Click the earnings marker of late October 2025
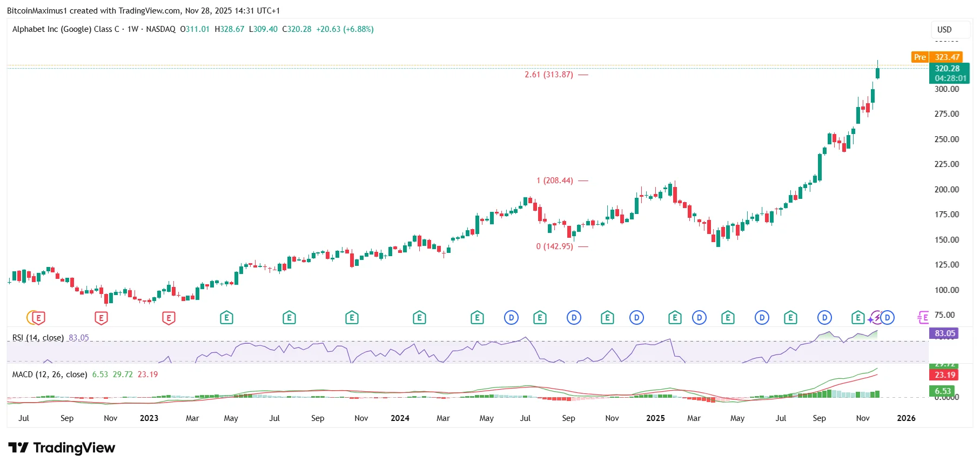Viewport: 980px width, 468px height. [858, 318]
